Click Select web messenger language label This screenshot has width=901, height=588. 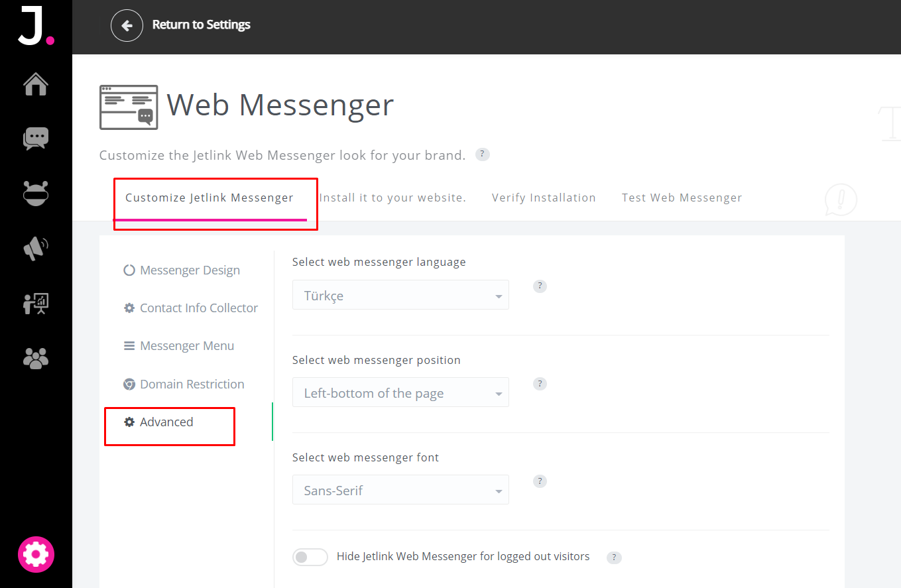(x=379, y=262)
